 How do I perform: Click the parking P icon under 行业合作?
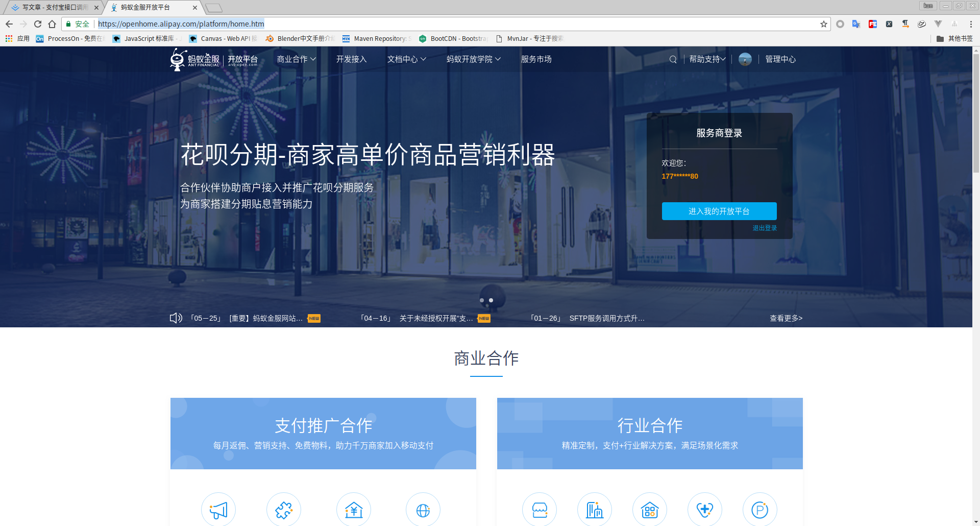(x=760, y=510)
